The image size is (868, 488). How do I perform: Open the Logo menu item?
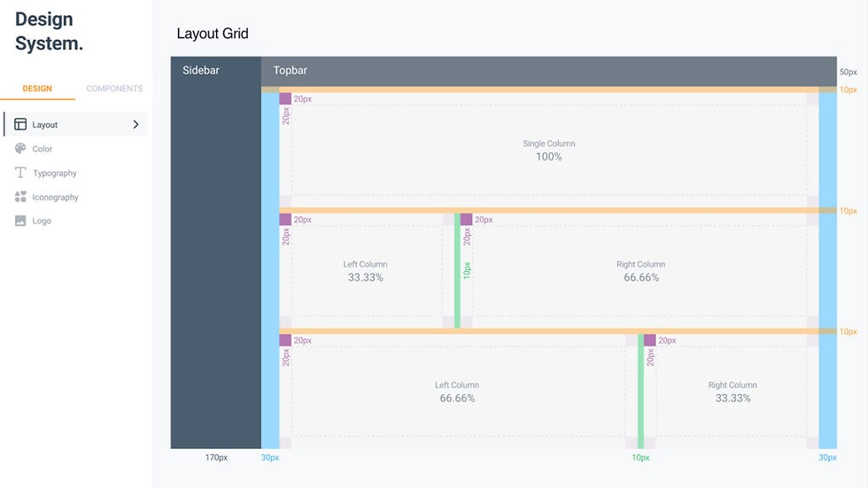click(x=42, y=221)
